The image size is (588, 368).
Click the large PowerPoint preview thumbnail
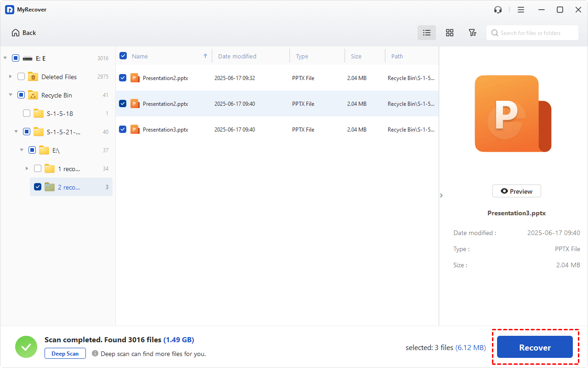[513, 114]
